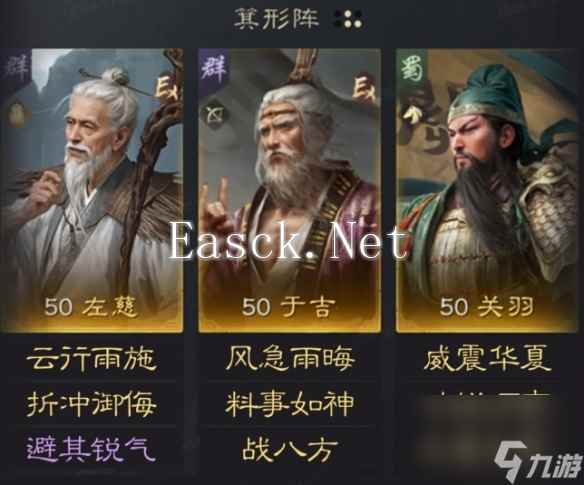Select the shield troop icon on 左慈's card
The width and height of the screenshot is (584, 485).
click(16, 114)
